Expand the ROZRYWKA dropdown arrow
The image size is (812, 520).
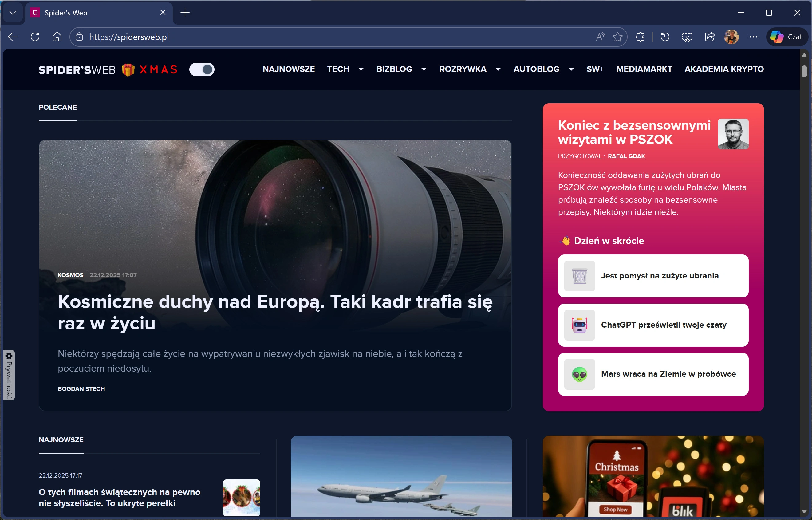[x=498, y=69]
